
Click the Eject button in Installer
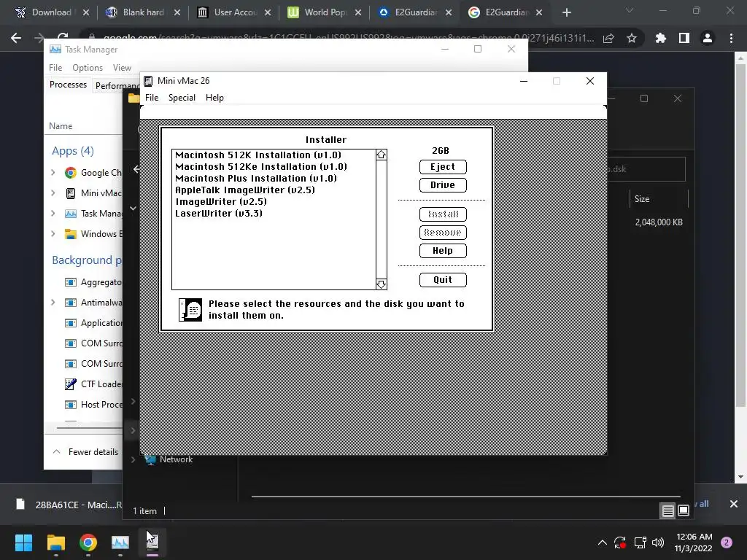(x=443, y=167)
